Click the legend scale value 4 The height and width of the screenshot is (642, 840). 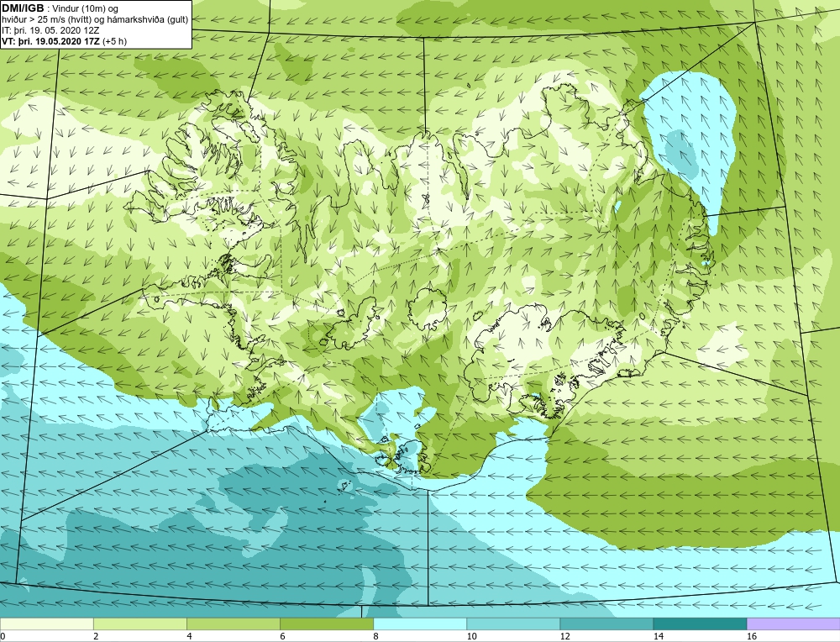point(189,637)
